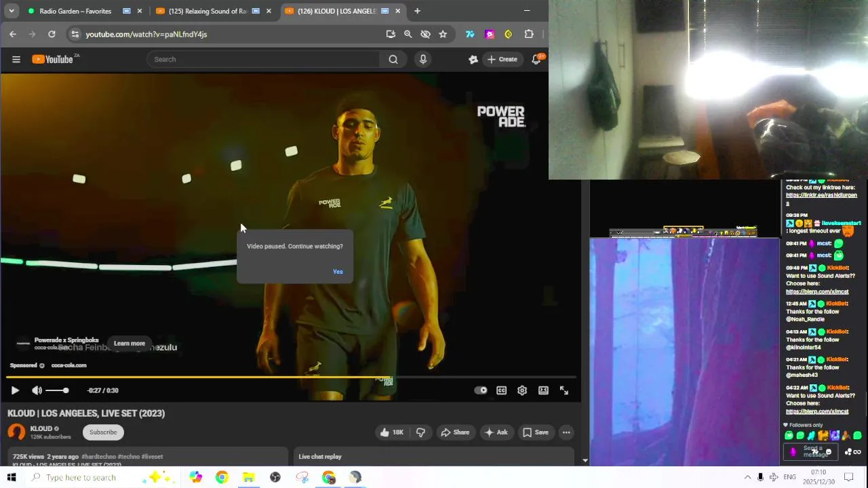This screenshot has width=868, height=488.
Task: Open OBS Studio from taskbar
Action: click(275, 477)
